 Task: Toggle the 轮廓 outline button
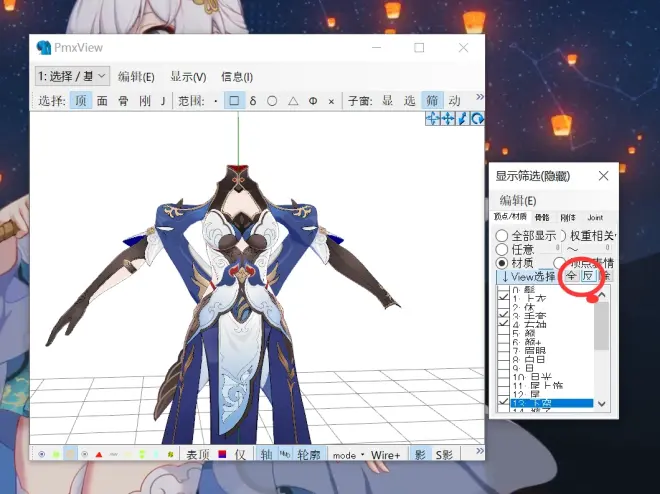309,455
